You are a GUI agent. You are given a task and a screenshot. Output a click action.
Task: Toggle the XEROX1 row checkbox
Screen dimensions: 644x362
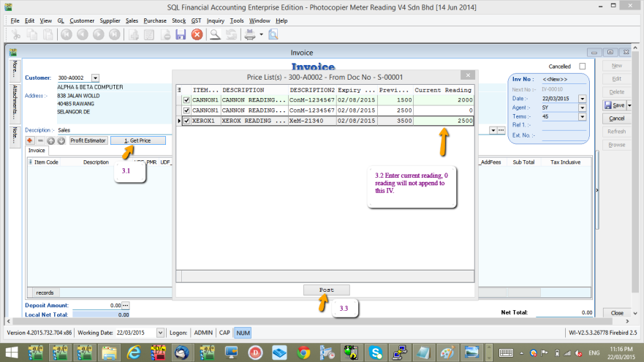pyautogui.click(x=186, y=121)
